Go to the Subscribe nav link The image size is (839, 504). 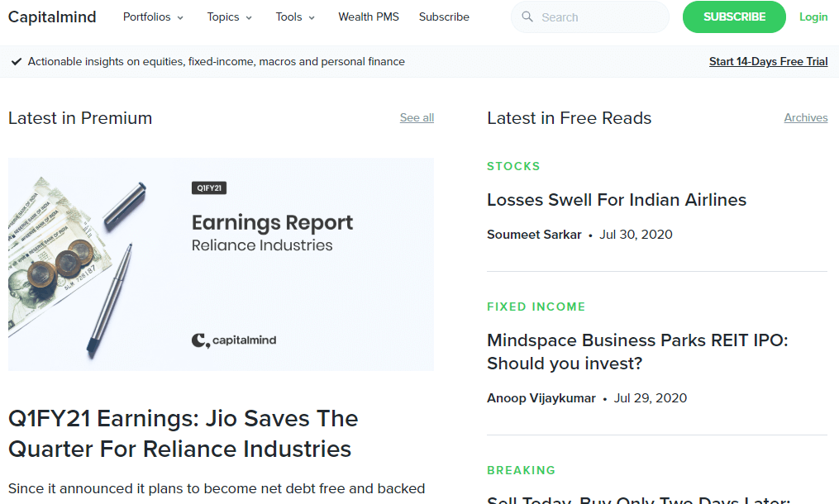tap(444, 17)
